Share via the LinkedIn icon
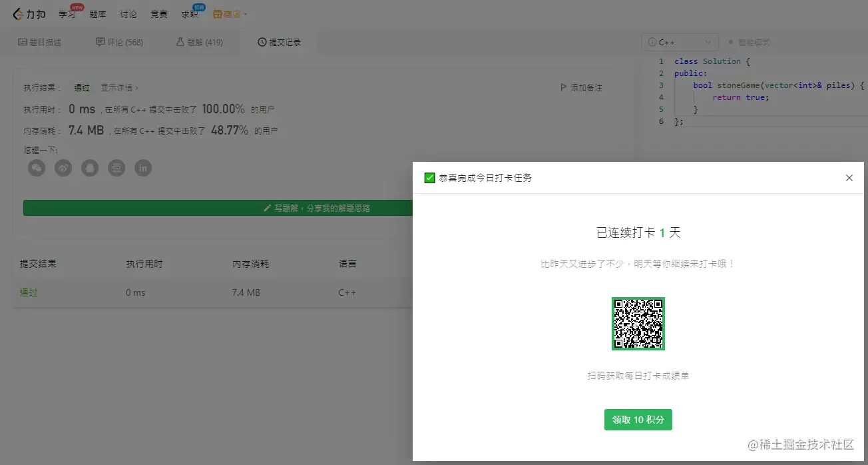Screen dimensions: 868x465 pyautogui.click(x=143, y=168)
